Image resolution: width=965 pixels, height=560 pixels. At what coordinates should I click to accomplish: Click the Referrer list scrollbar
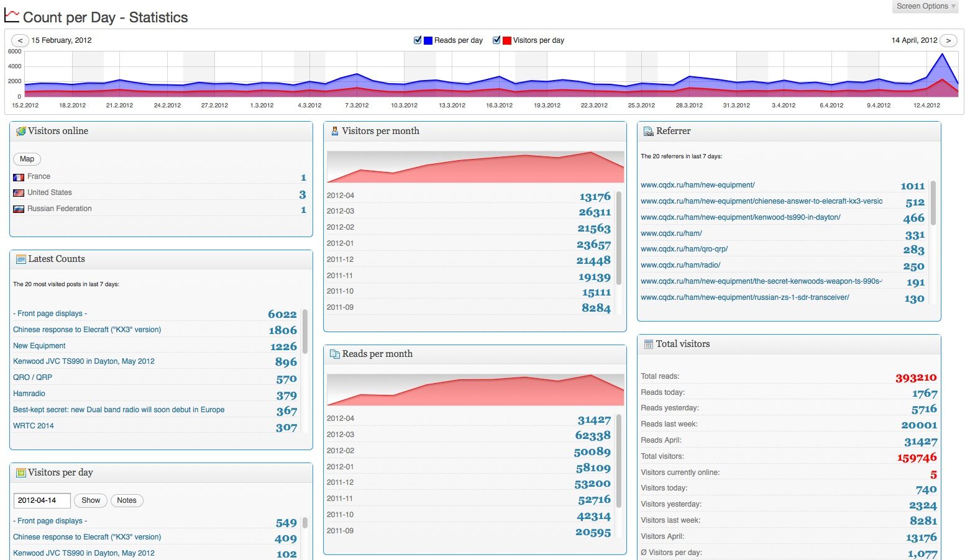[x=933, y=204]
